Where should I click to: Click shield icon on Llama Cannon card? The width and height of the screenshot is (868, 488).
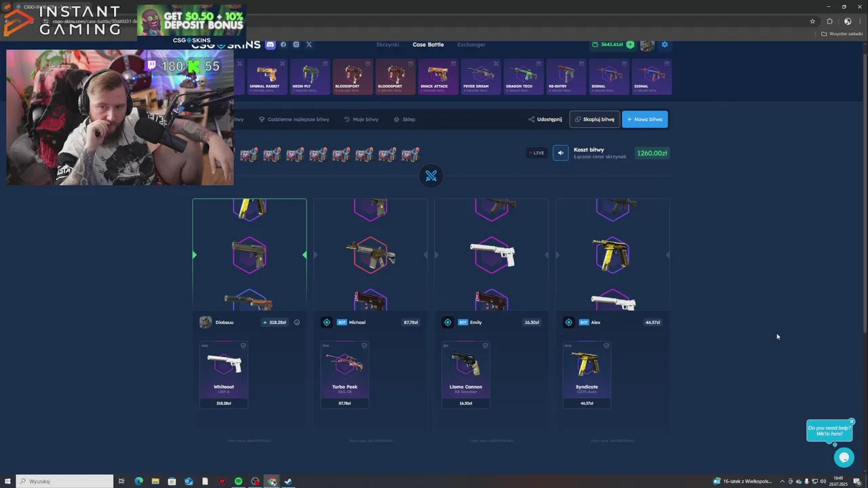pos(485,346)
